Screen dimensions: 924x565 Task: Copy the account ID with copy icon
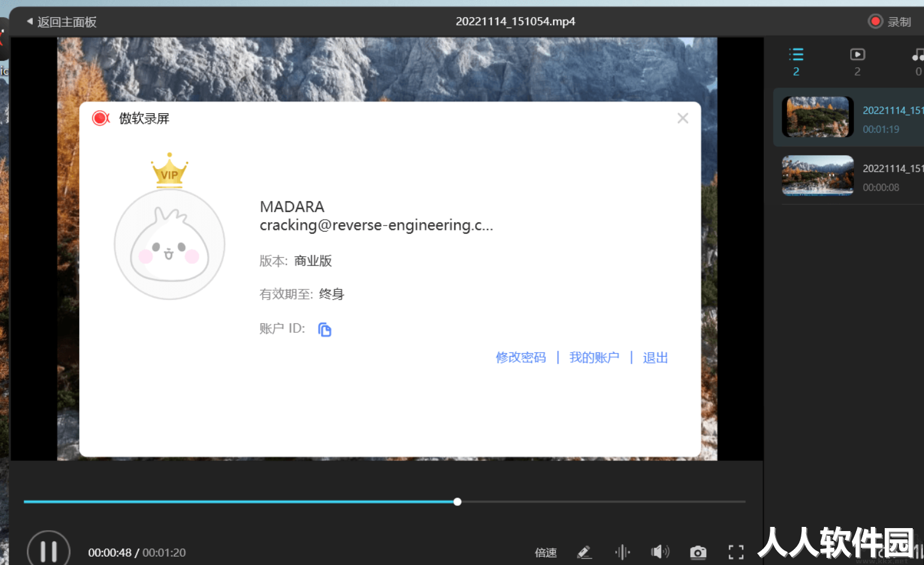click(324, 329)
